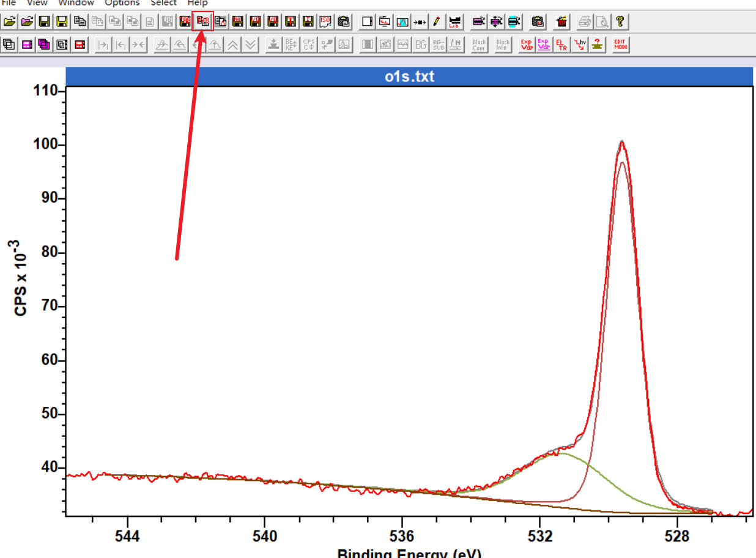756x558 pixels.
Task: Open the Help menu
Action: [x=198, y=3]
